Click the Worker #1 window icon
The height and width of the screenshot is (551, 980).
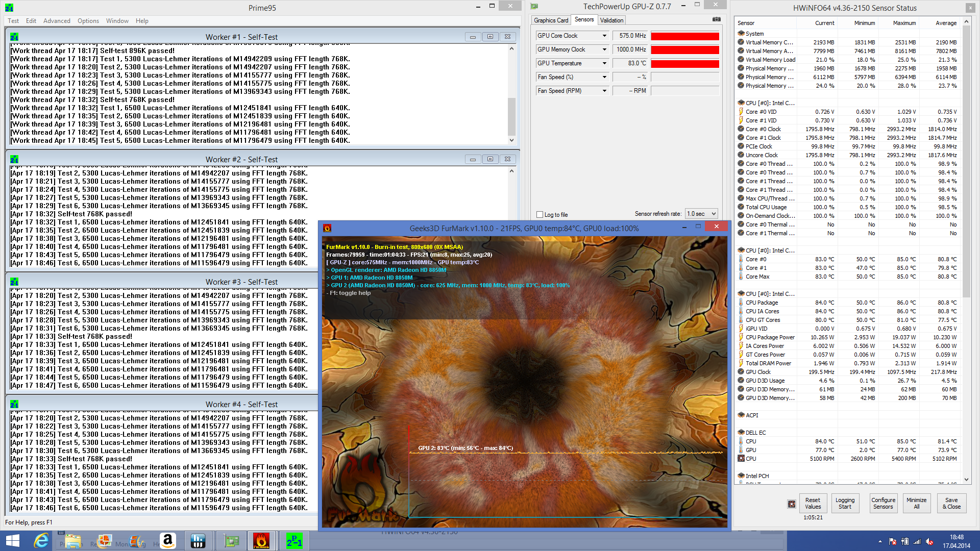coord(14,37)
